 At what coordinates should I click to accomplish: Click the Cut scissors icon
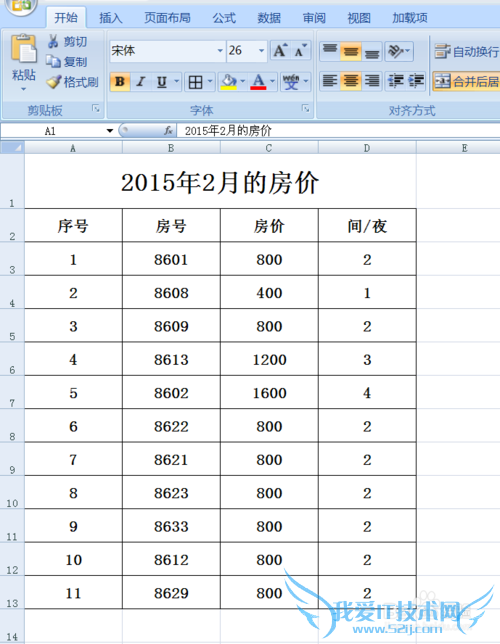tap(53, 41)
